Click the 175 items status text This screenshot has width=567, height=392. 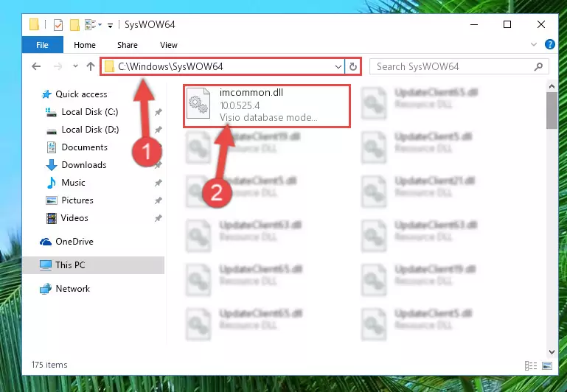point(49,365)
